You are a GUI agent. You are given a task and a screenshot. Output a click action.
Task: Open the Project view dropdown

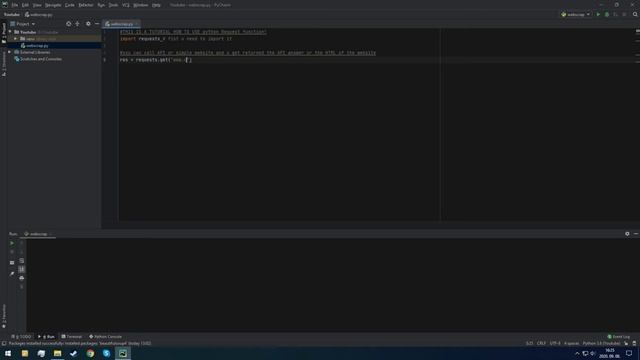pyautogui.click(x=23, y=24)
